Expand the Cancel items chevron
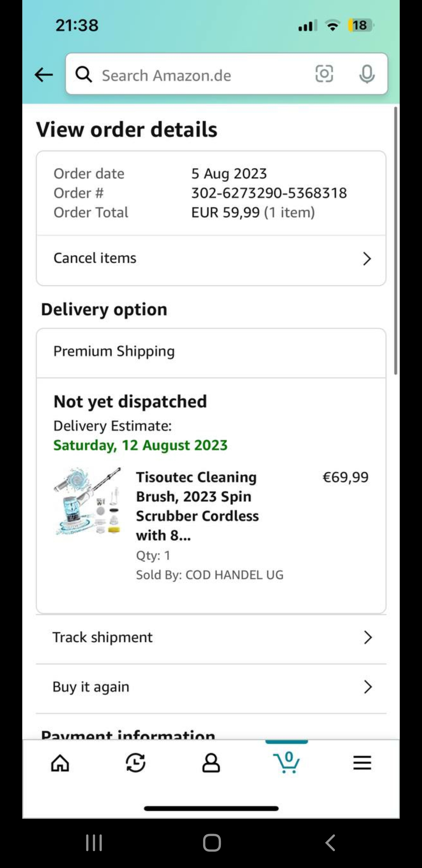The width and height of the screenshot is (422, 868). coord(367,258)
